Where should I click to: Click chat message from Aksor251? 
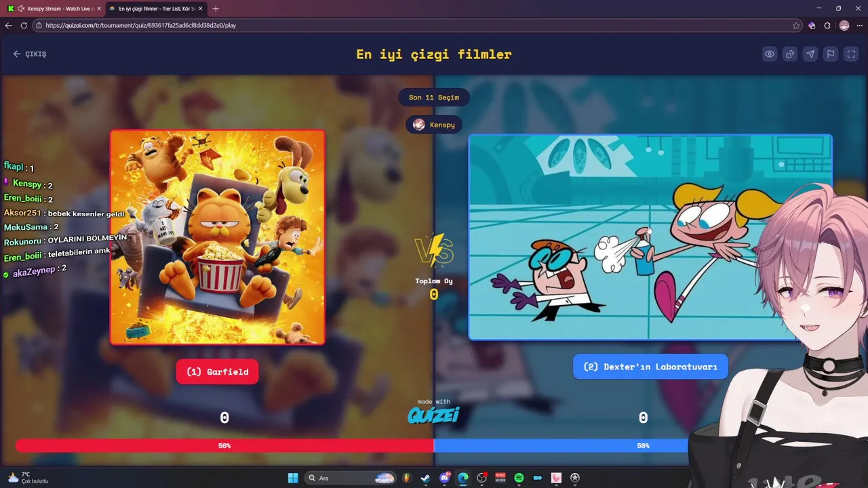[64, 213]
